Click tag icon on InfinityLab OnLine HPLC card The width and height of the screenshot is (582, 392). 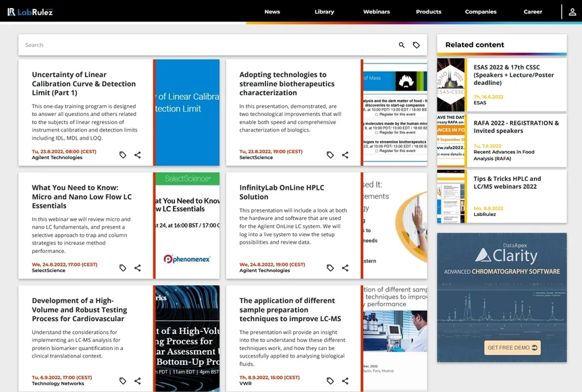click(x=330, y=268)
